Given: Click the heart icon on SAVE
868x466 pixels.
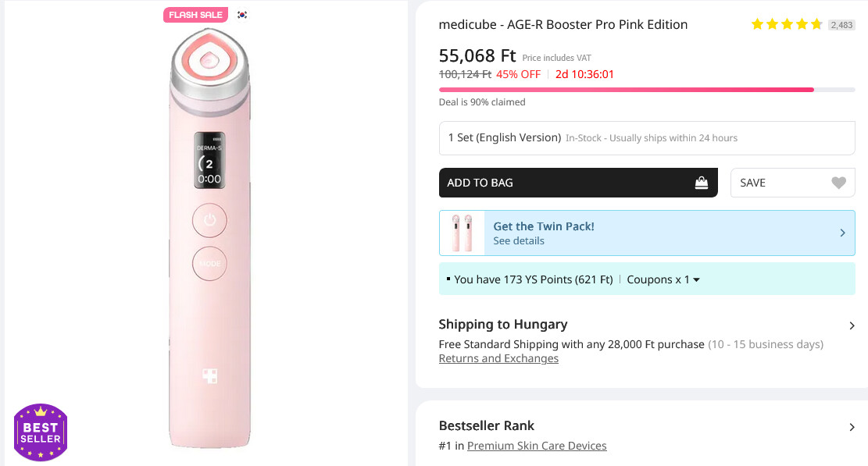Looking at the screenshot, I should point(838,183).
